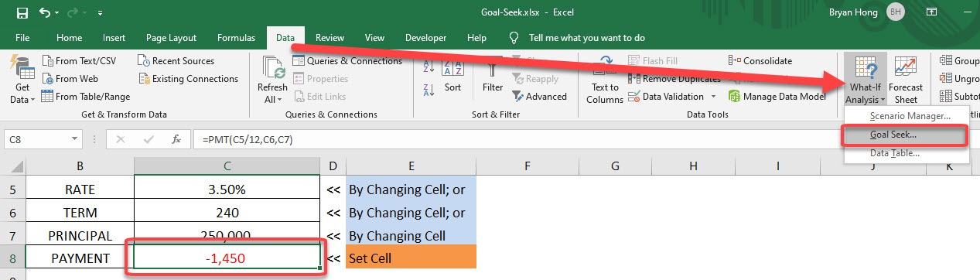Go to the Formulas tab
The width and height of the screenshot is (980, 280).
(236, 37)
